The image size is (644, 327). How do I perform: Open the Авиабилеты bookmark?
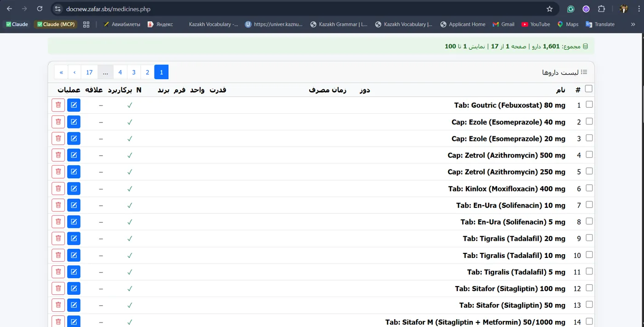pyautogui.click(x=122, y=24)
